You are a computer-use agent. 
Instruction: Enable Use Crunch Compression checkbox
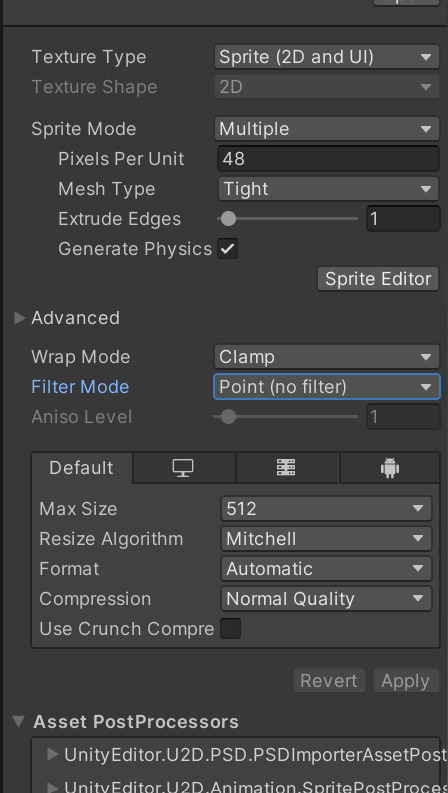231,629
